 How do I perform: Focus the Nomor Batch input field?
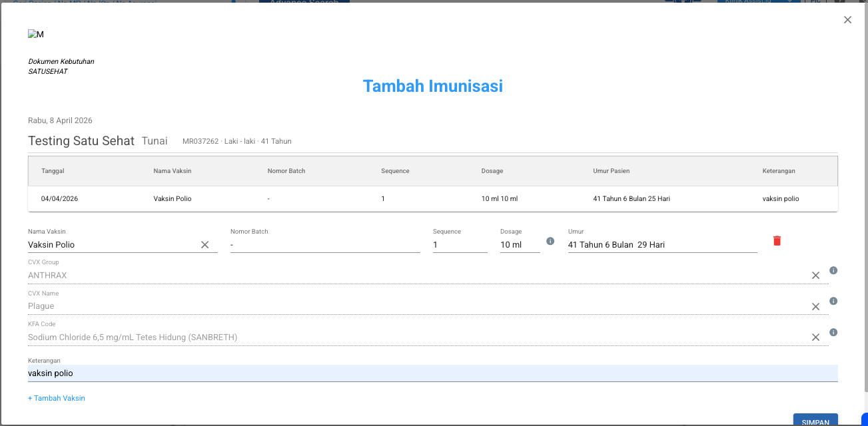click(x=324, y=245)
